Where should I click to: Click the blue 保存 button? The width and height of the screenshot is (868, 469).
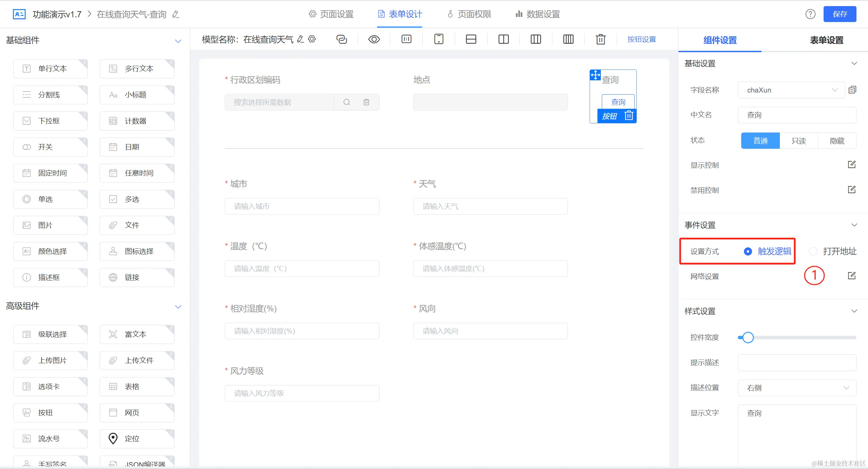click(x=840, y=14)
